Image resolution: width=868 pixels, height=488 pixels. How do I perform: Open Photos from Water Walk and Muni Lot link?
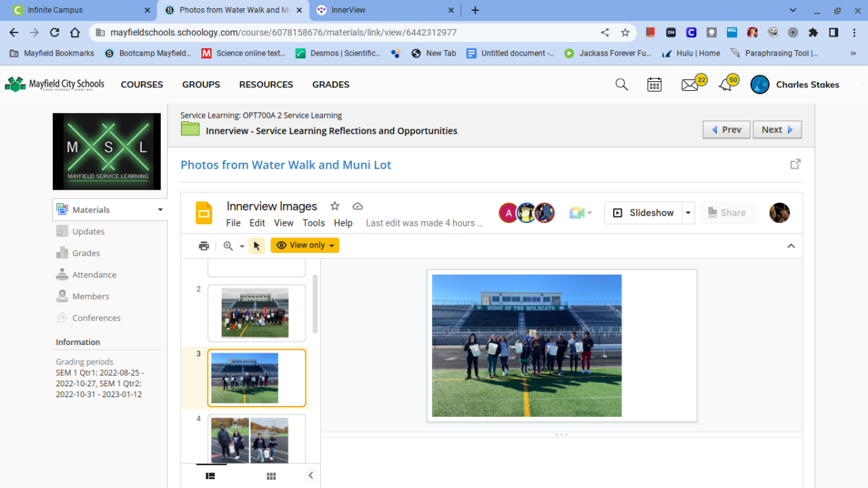pyautogui.click(x=285, y=165)
